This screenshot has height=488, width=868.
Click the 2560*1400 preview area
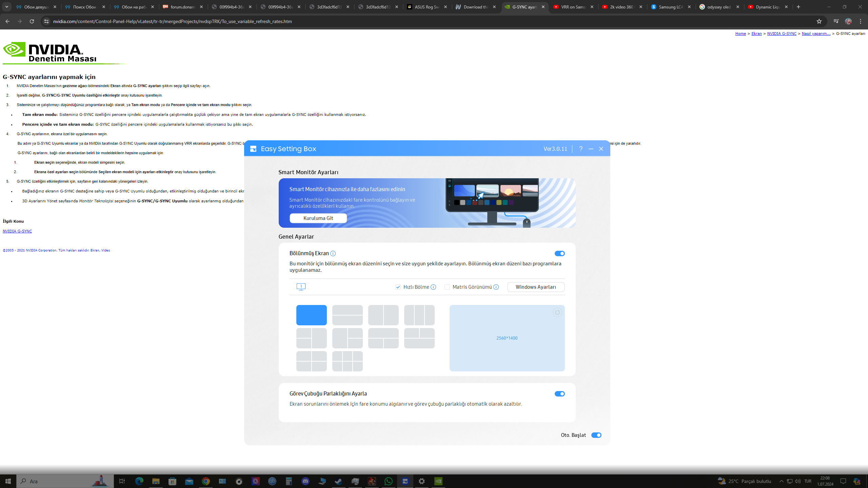[507, 338]
